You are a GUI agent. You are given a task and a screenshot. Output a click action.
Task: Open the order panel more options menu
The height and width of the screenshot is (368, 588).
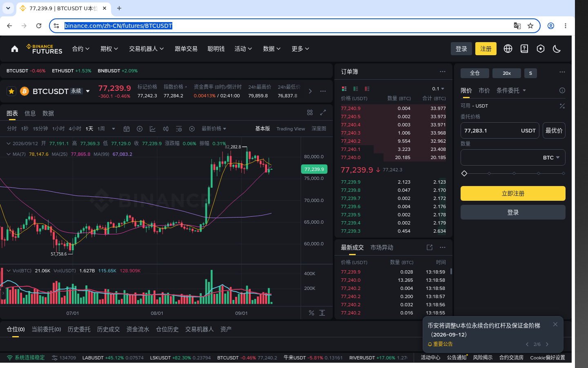[562, 72]
